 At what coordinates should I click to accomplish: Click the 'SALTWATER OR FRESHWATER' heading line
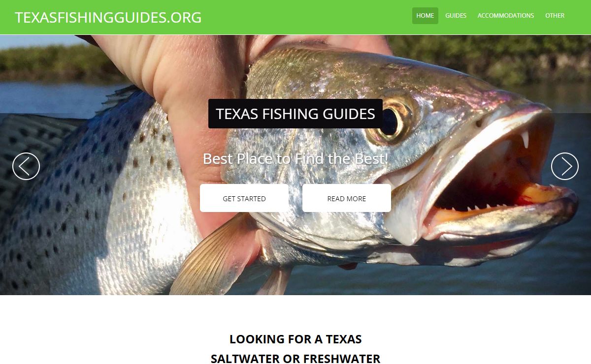tap(295, 358)
